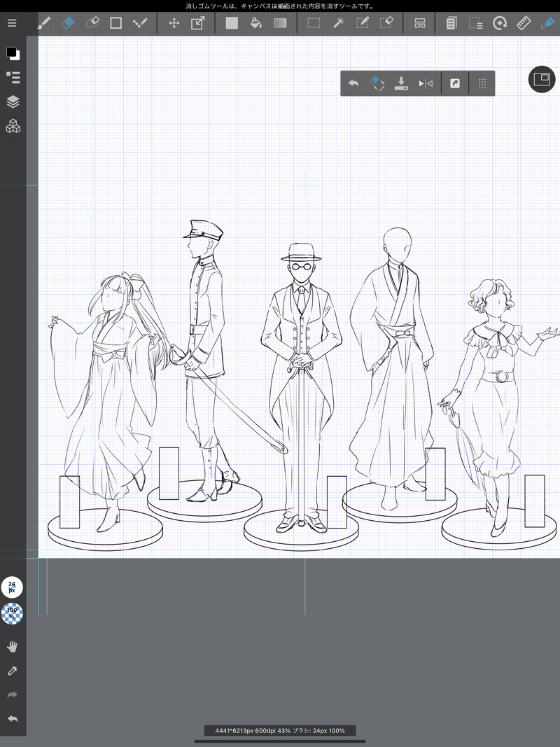Select the Hand pan tool

pos(13,646)
